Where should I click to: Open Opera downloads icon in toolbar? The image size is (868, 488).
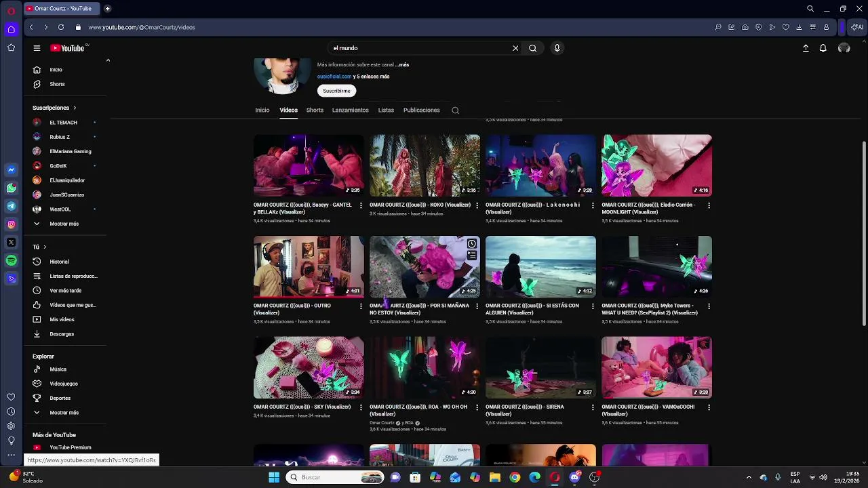pyautogui.click(x=800, y=27)
